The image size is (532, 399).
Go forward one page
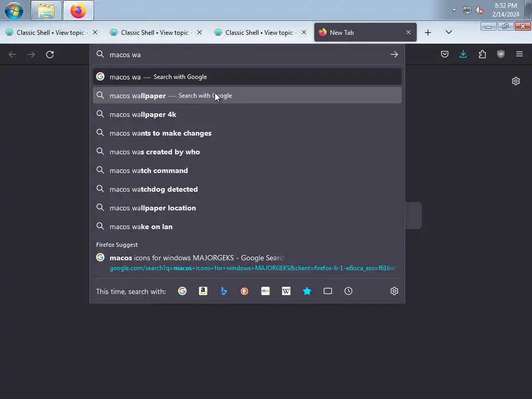31,55
